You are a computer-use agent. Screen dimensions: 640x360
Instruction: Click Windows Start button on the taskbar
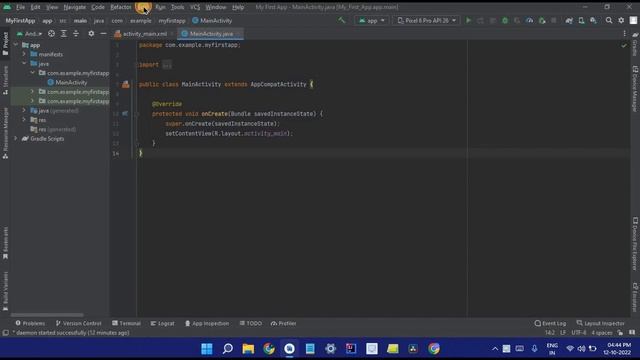(x=207, y=349)
